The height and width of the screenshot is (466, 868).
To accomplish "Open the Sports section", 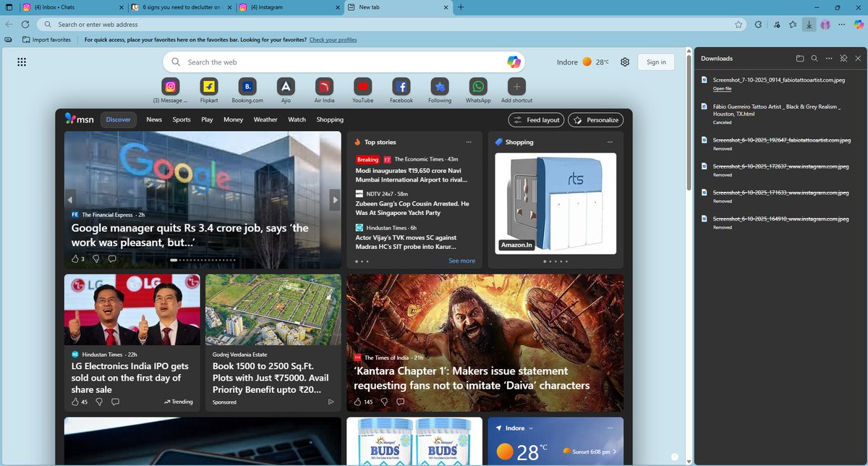I will pyautogui.click(x=182, y=119).
